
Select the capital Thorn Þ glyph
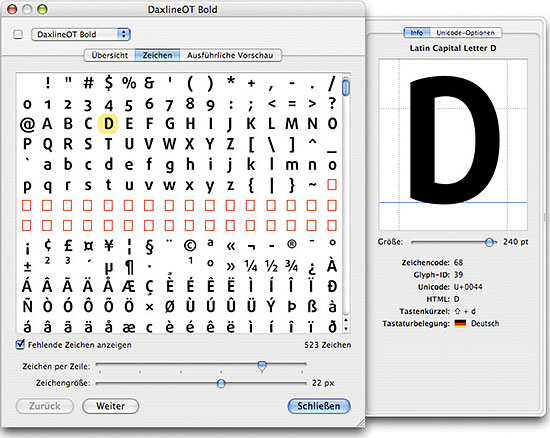pyautogui.click(x=291, y=306)
